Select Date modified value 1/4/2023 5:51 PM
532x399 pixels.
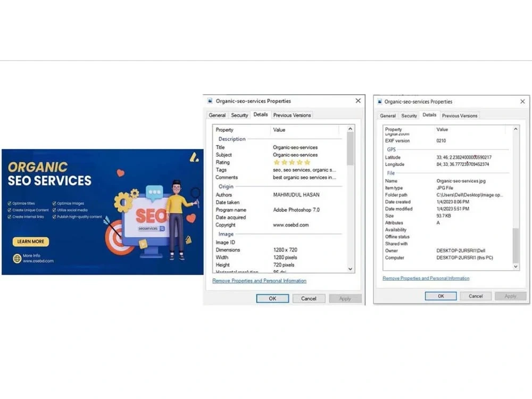click(x=453, y=209)
